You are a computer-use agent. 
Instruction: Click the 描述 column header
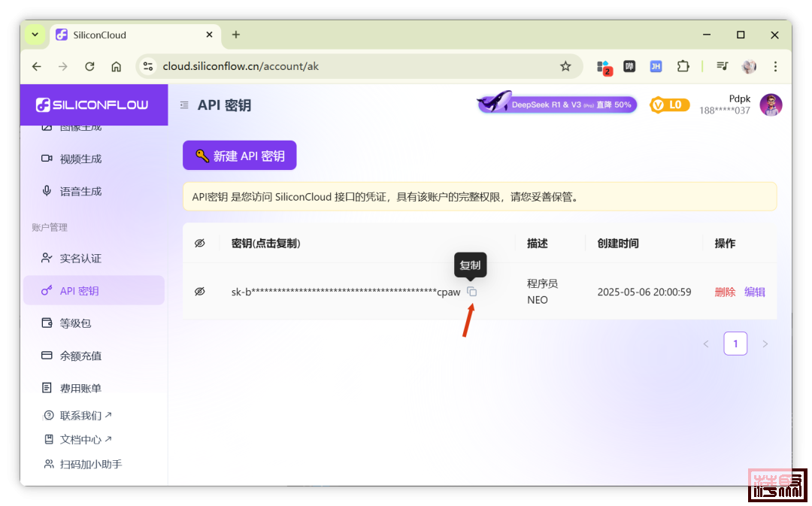click(x=537, y=244)
